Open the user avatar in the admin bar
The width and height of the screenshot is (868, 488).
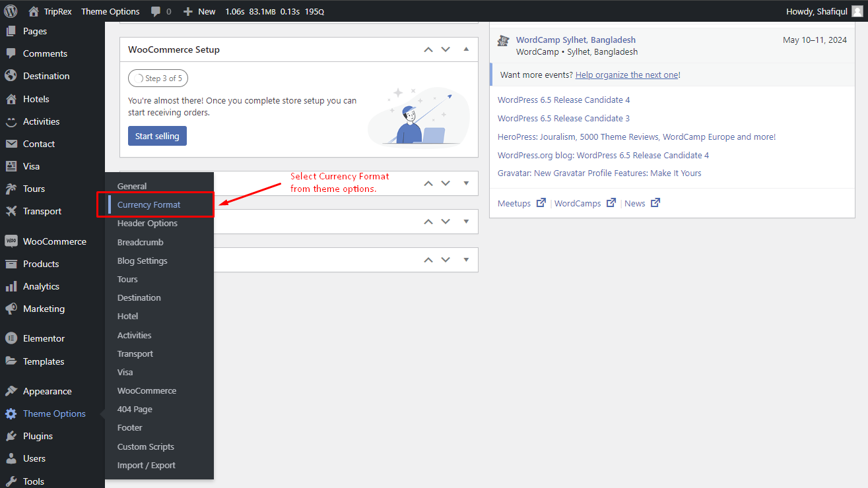point(857,11)
